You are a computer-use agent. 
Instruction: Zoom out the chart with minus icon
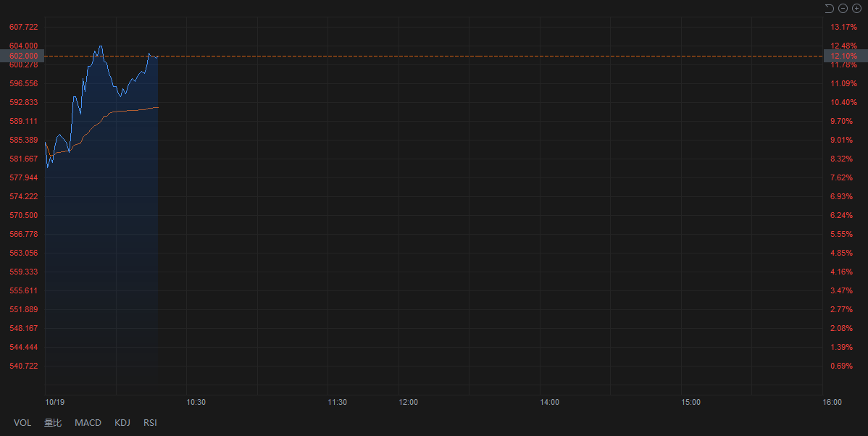coord(843,8)
